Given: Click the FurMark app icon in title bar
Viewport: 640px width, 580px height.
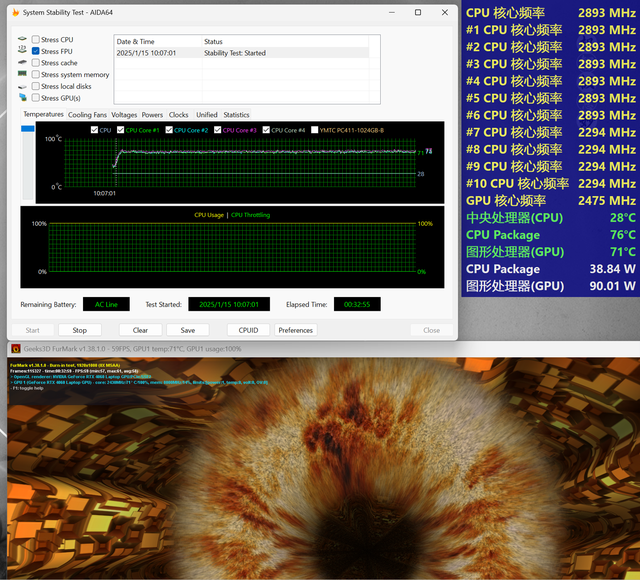Looking at the screenshot, I should pyautogui.click(x=16, y=349).
